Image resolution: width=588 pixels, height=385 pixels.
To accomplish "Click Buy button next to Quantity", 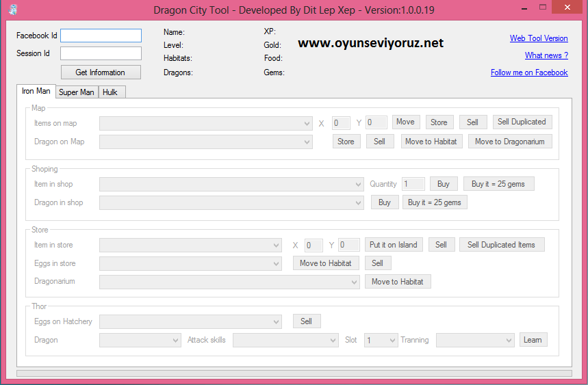I will [x=444, y=184].
